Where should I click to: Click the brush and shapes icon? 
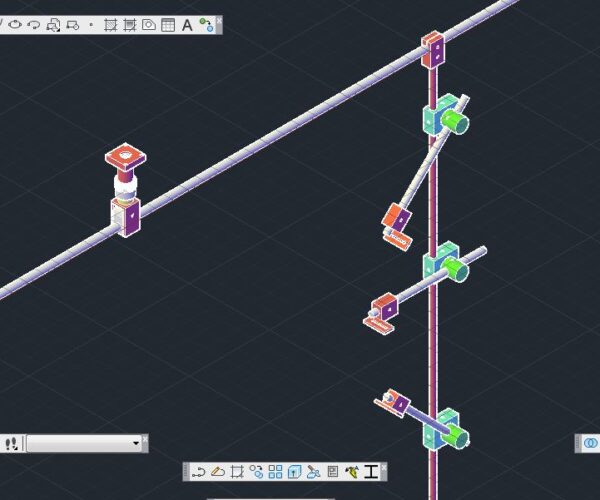(x=314, y=472)
